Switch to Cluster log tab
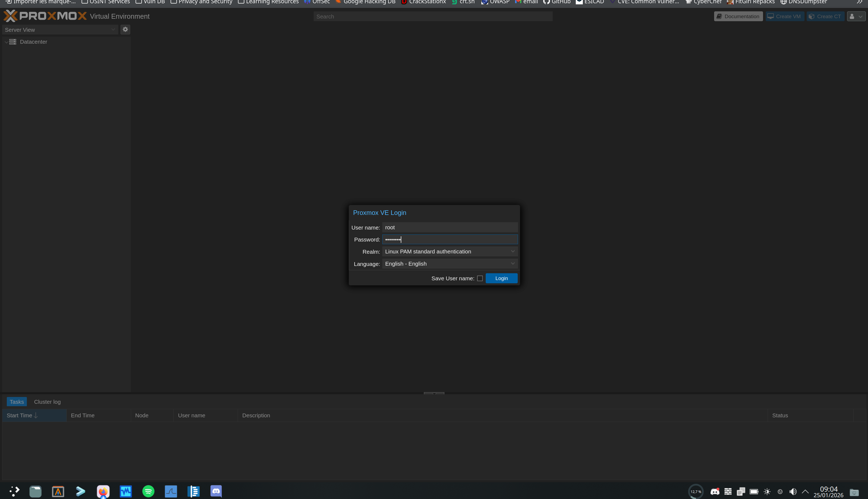Screen dimensions: 868x499 47,402
